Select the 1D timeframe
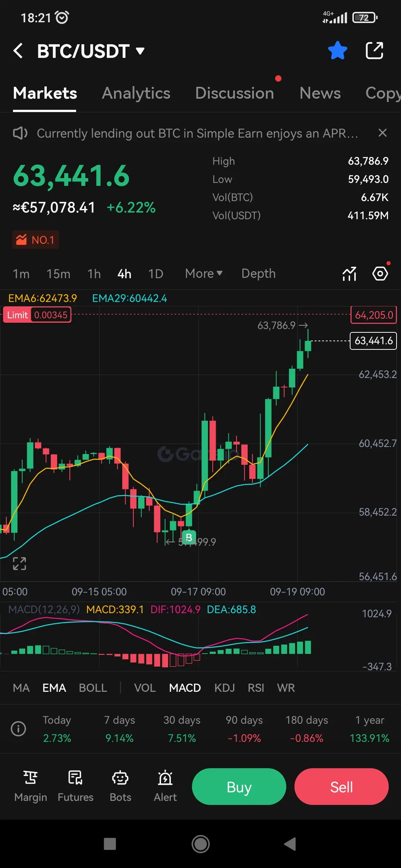401x868 pixels. pos(156,274)
